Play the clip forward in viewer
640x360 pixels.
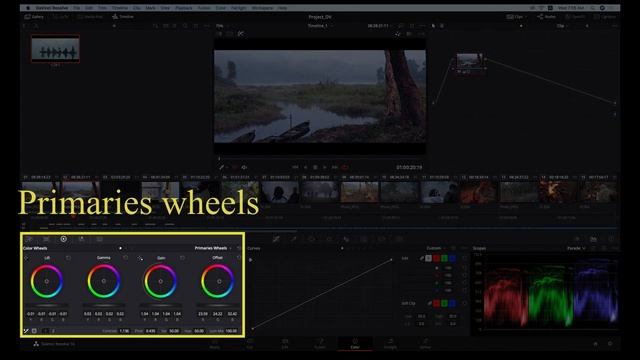tap(325, 167)
